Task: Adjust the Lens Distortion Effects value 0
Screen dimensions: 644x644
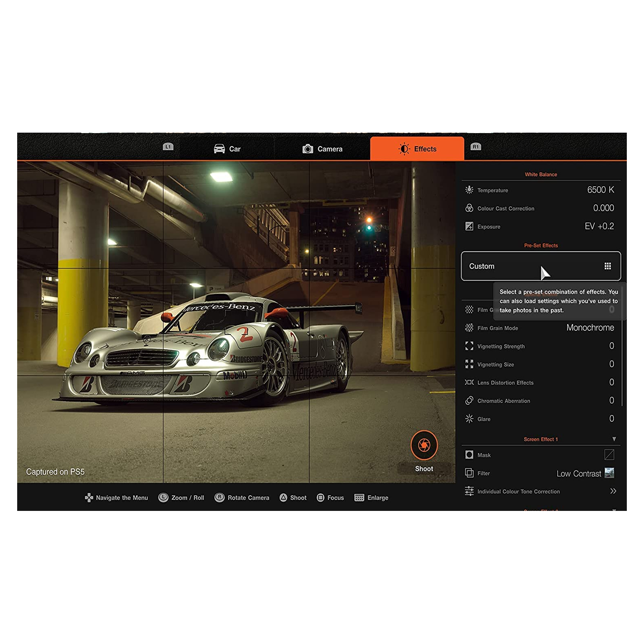Action: [612, 382]
